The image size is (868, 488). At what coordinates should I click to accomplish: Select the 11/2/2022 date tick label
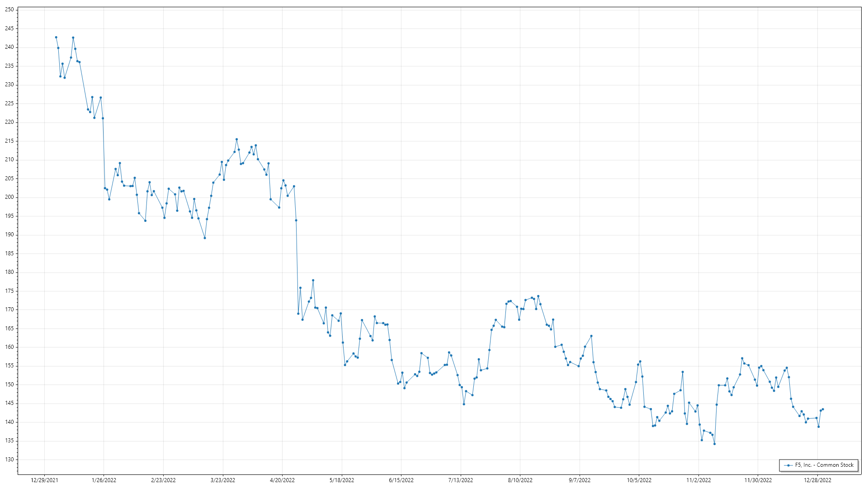698,480
